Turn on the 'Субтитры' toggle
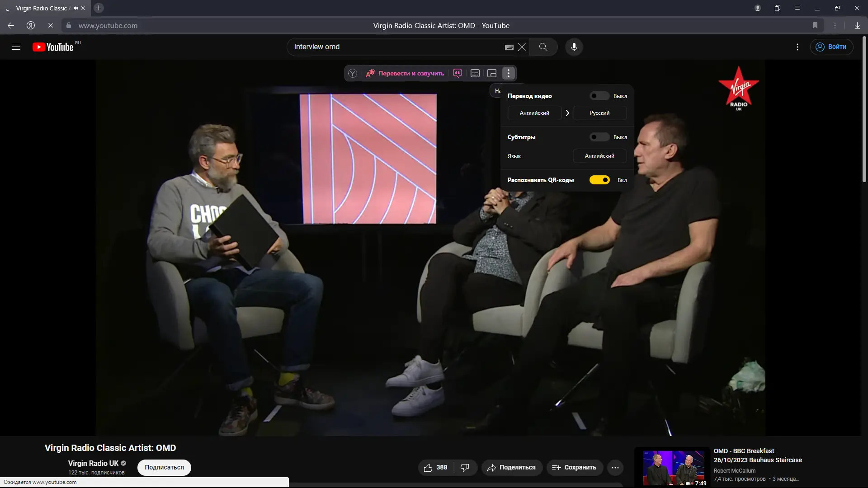Screen dimensions: 868x488 click(599, 137)
